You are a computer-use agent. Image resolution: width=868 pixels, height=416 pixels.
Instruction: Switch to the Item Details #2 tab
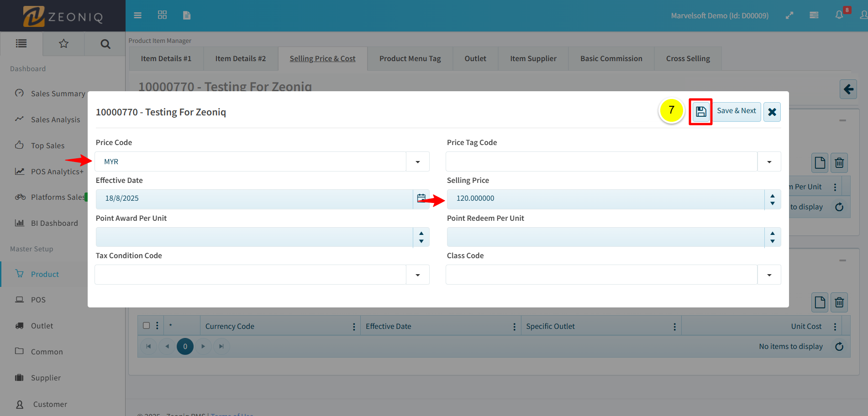coord(241,59)
